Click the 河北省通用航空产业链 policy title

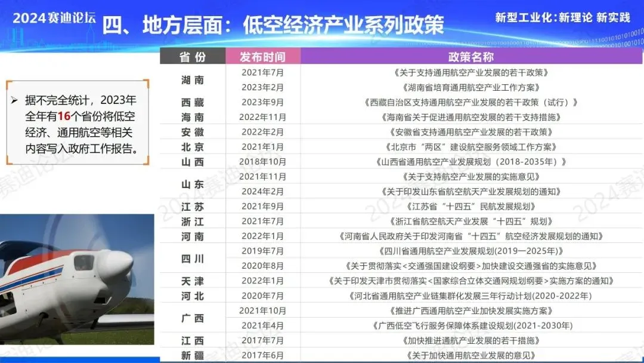(471, 296)
